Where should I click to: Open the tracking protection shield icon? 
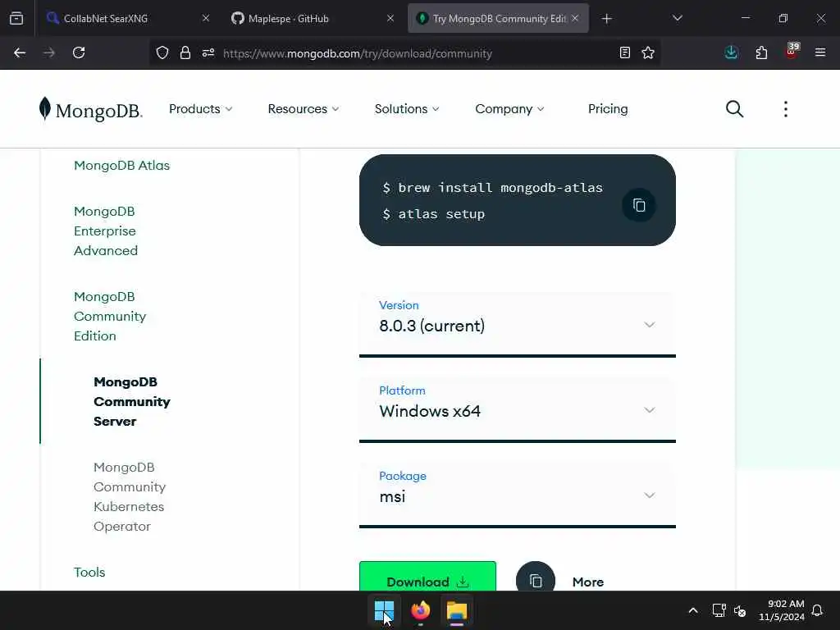(x=162, y=52)
